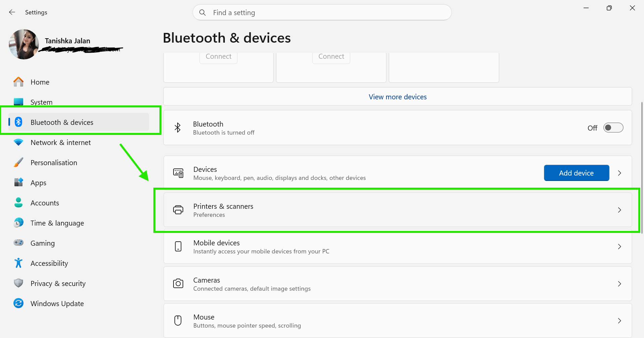
Task: Expand the Mobile devices chevron
Action: pos(620,247)
